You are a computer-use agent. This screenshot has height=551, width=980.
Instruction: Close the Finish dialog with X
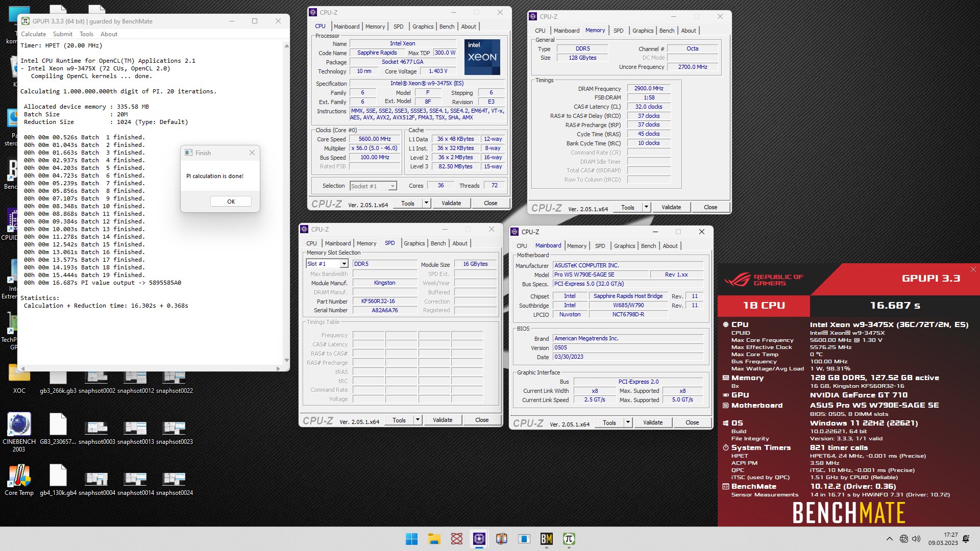point(252,153)
